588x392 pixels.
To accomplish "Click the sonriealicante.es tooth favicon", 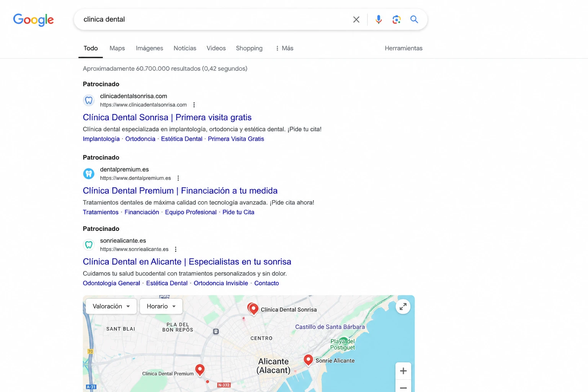I will (x=89, y=245).
